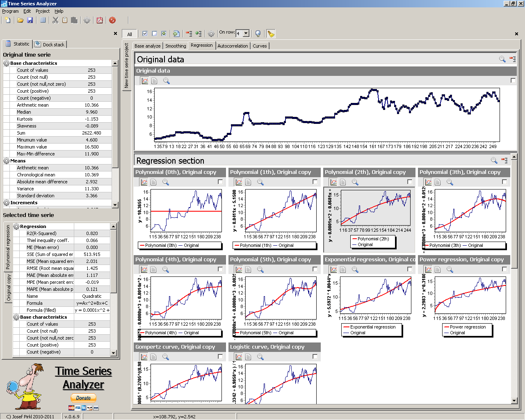This screenshot has height=420, width=525.
Task: Tick the Exponential regression chart checkbox
Action: point(410,269)
